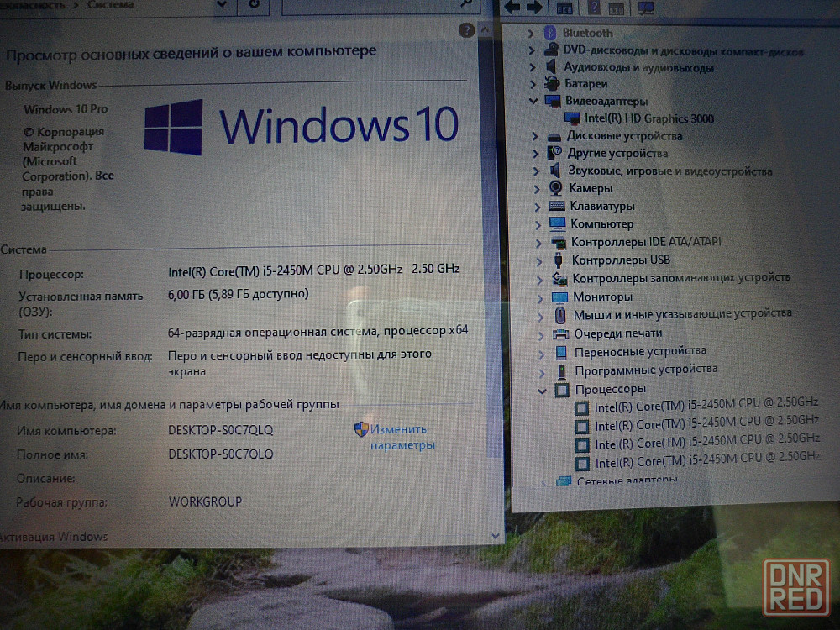The width and height of the screenshot is (840, 630).
Task: Expand Звуковые, игровые и видеоустройства category
Action: click(x=535, y=171)
